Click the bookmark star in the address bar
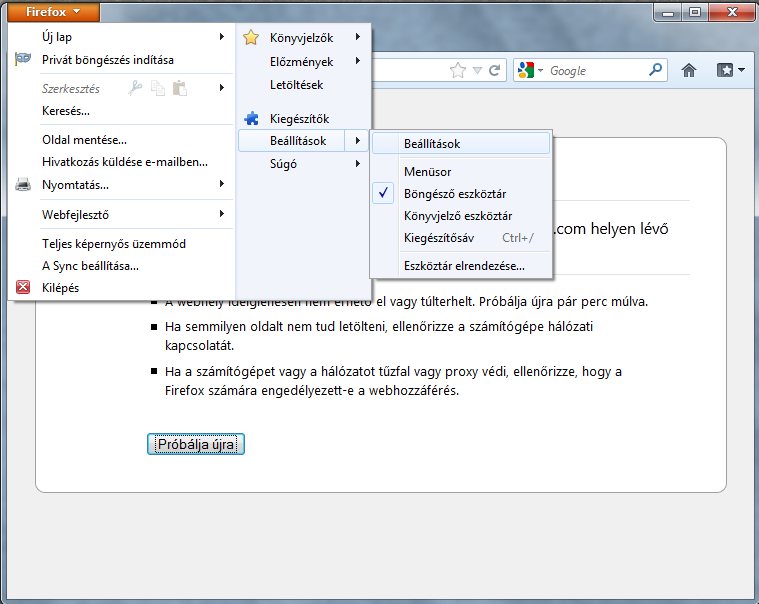This screenshot has height=604, width=759. tap(457, 71)
